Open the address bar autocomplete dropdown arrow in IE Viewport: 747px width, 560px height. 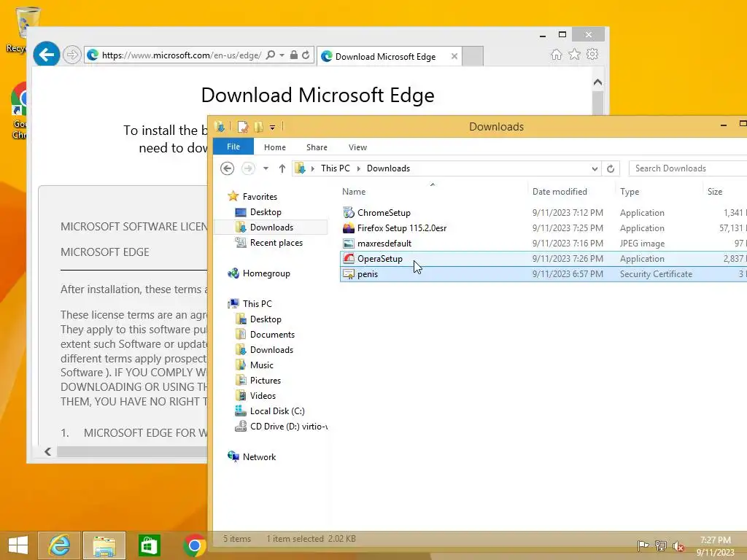pos(282,55)
